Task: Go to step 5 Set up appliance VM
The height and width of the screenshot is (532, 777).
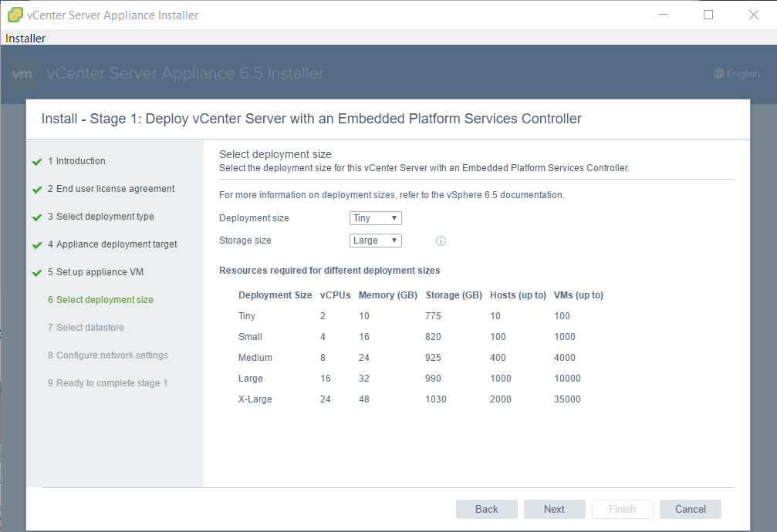Action: click(96, 272)
